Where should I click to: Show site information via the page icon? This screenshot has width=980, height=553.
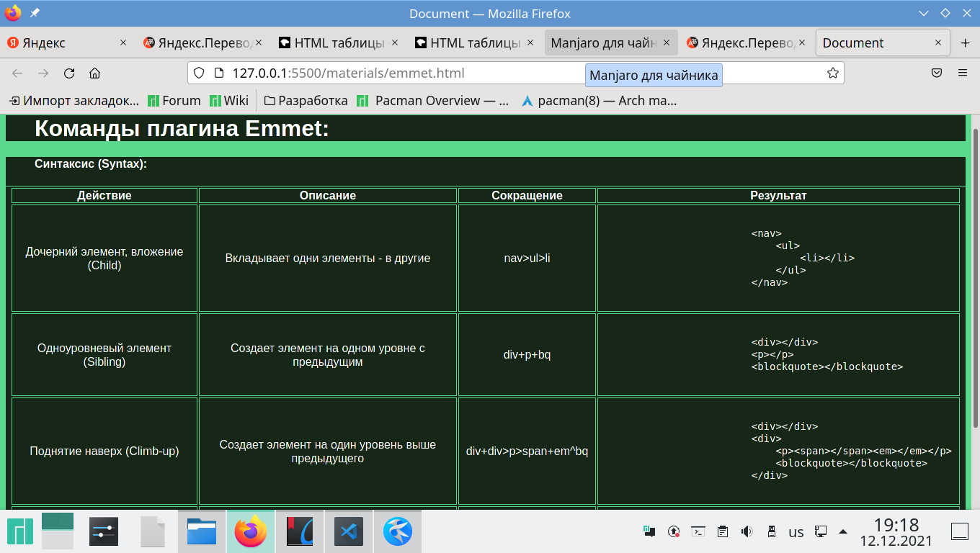tap(219, 73)
